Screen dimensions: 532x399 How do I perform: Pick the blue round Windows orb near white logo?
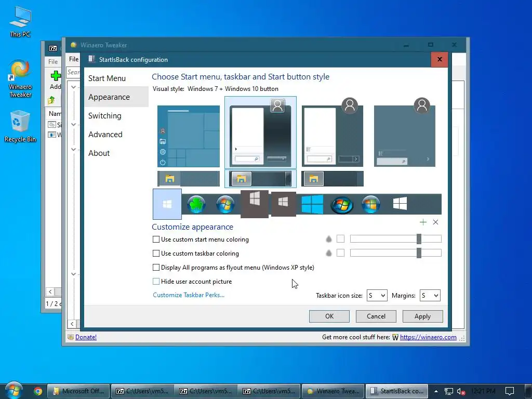[371, 205]
